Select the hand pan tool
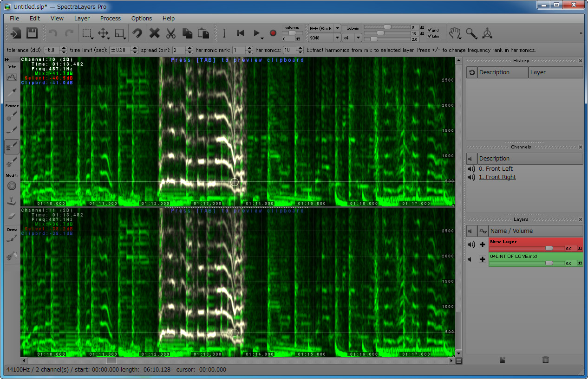Viewport: 588px width, 379px height. pyautogui.click(x=455, y=33)
